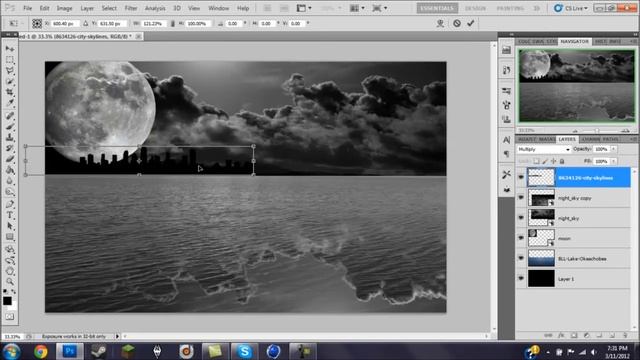Viewport: 640px width, 360px height.
Task: Open the Opacity slider arrow
Action: (613, 149)
